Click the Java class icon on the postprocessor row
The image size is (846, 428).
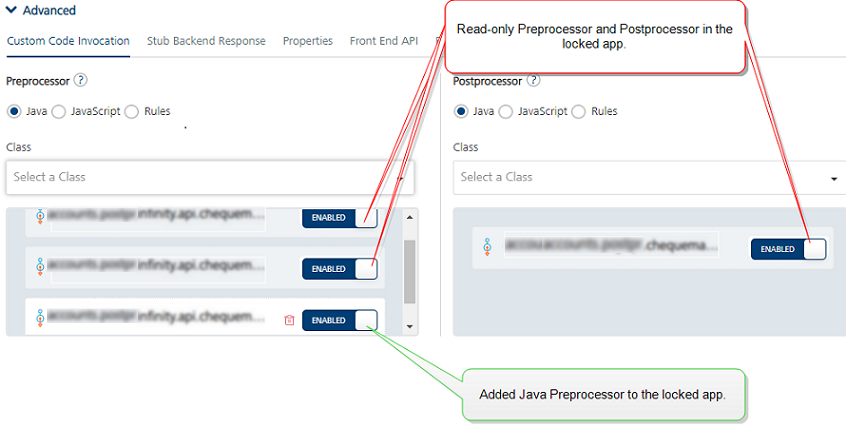tap(487, 246)
